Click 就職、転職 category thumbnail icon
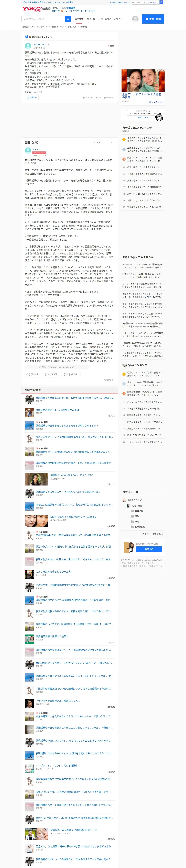Image resolution: width=186 pixels, height=868 pixels. tap(128, 505)
